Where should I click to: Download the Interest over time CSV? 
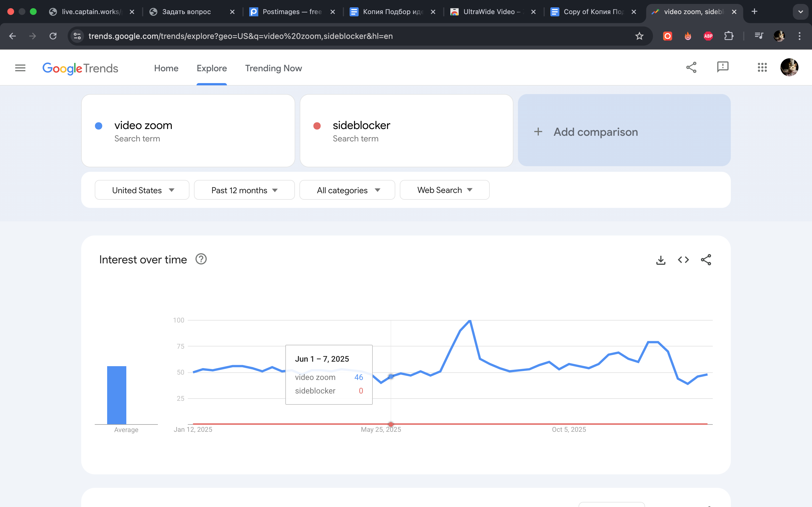click(661, 260)
